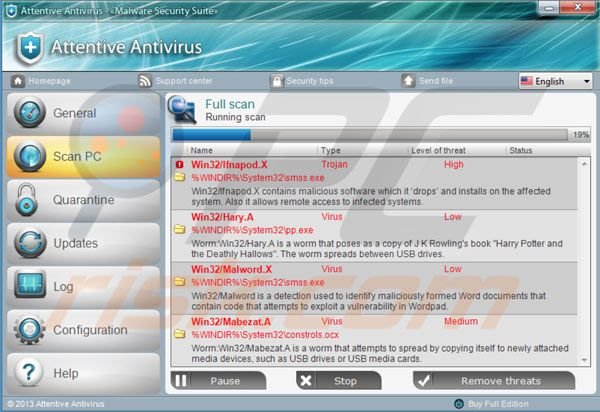Click the Send file link
The image size is (600, 412).
[x=435, y=81]
